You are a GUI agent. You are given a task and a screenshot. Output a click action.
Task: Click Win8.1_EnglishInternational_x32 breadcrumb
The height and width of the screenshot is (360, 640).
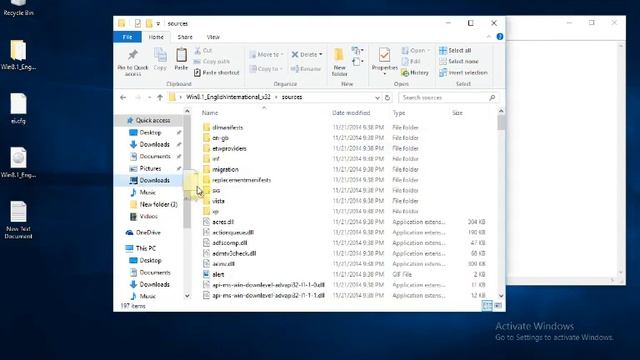pos(228,97)
